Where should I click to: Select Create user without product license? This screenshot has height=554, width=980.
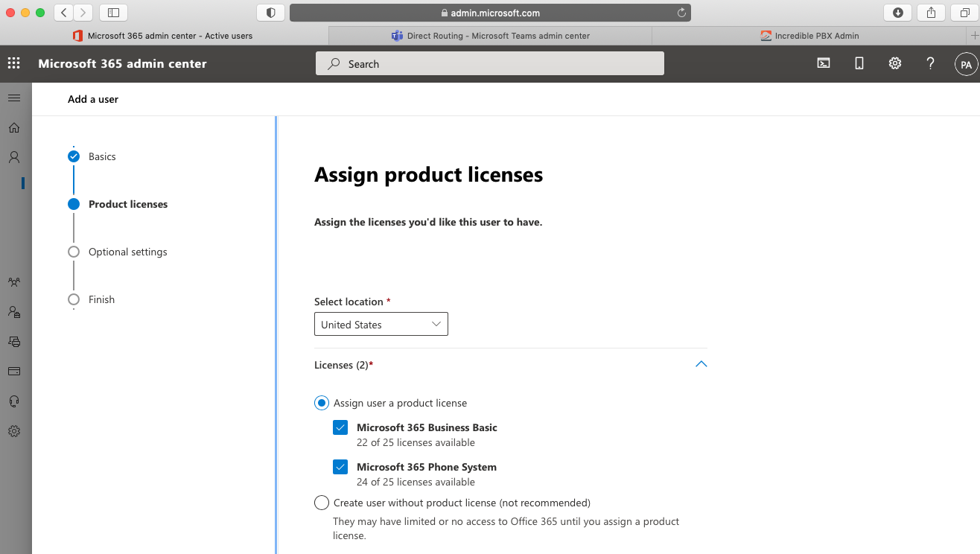coord(322,503)
